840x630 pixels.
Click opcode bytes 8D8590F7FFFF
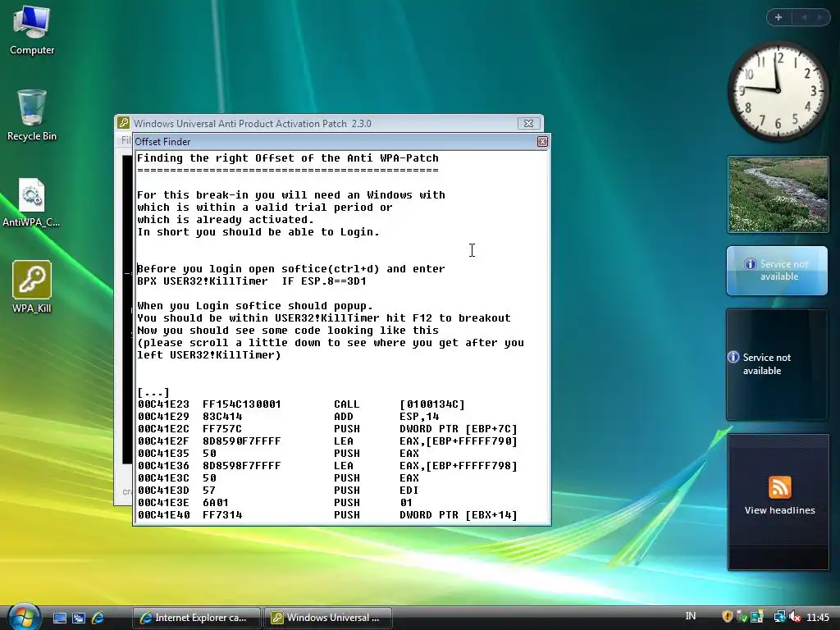[242, 441]
